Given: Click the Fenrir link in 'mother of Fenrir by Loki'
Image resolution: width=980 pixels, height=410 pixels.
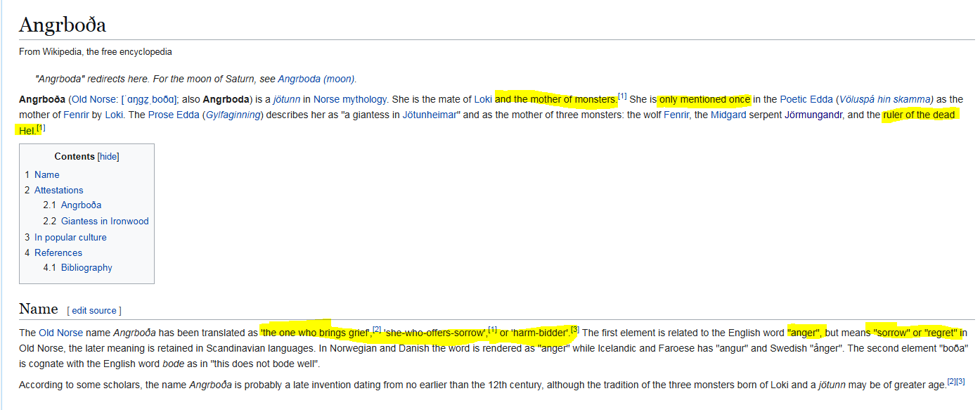Looking at the screenshot, I should [x=76, y=115].
